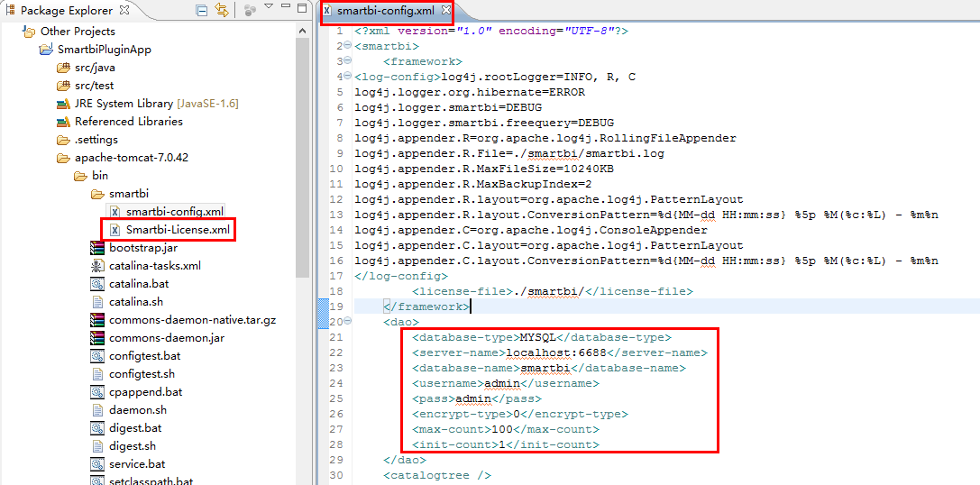This screenshot has height=485, width=980.
Task: Click the smartbi folder icon in tree
Action: [96, 195]
